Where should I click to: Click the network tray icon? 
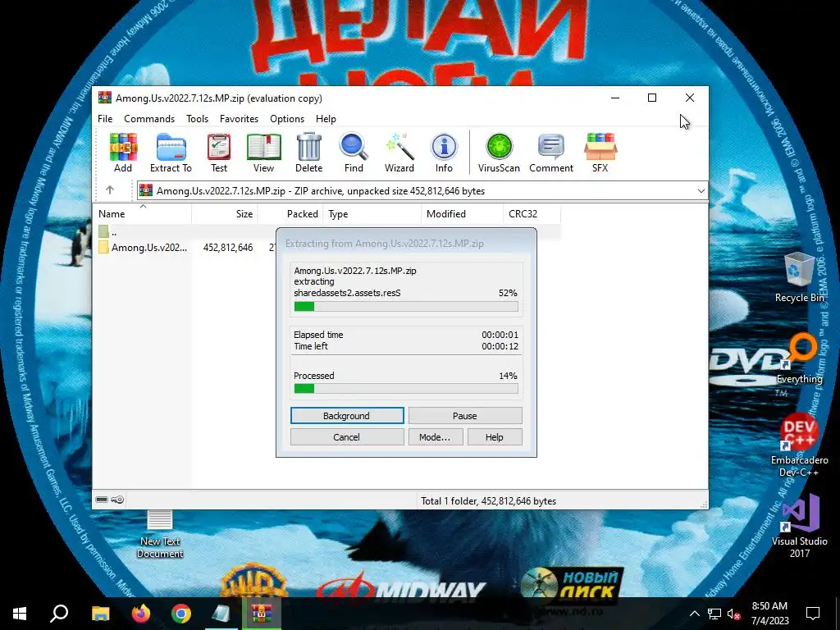[x=714, y=614]
